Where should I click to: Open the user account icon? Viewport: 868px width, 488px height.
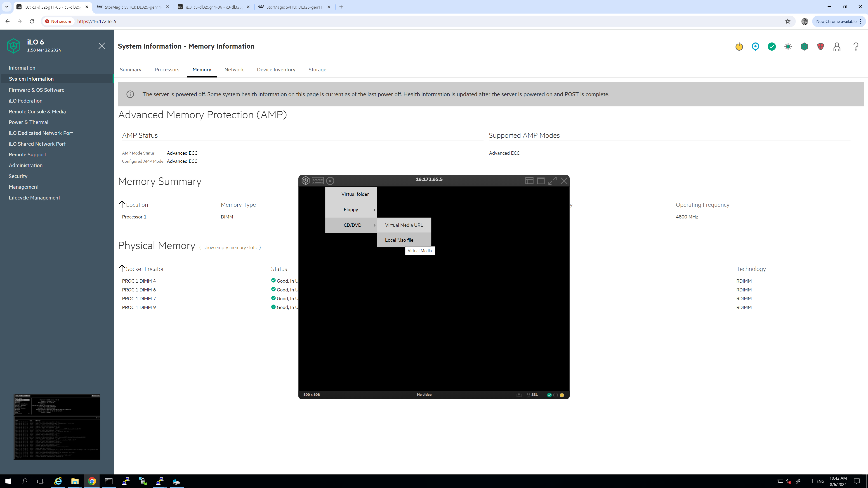(x=837, y=47)
